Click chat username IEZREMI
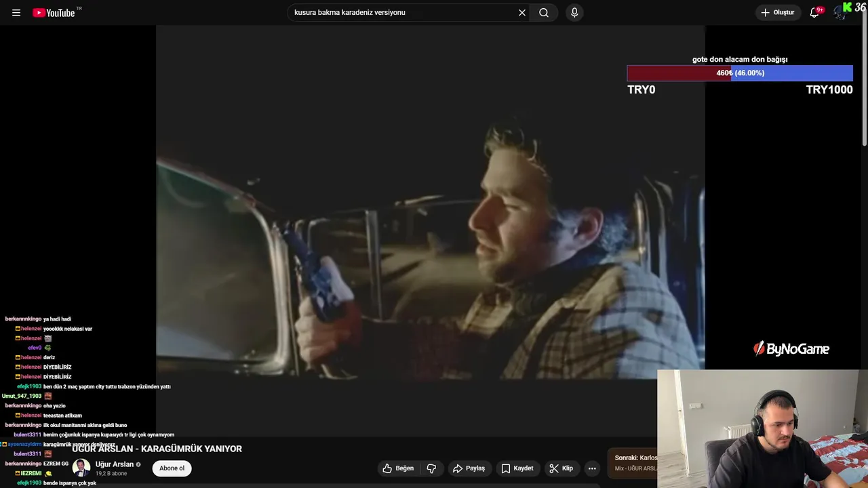 (x=31, y=473)
